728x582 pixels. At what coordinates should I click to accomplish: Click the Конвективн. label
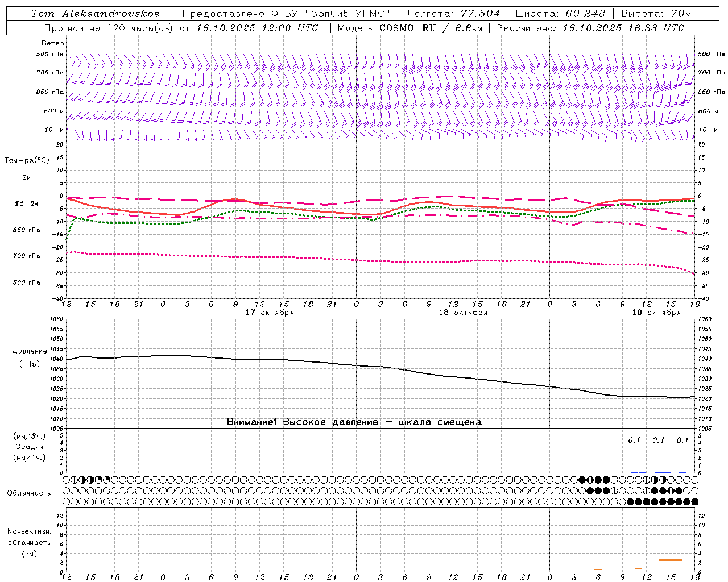point(29,531)
